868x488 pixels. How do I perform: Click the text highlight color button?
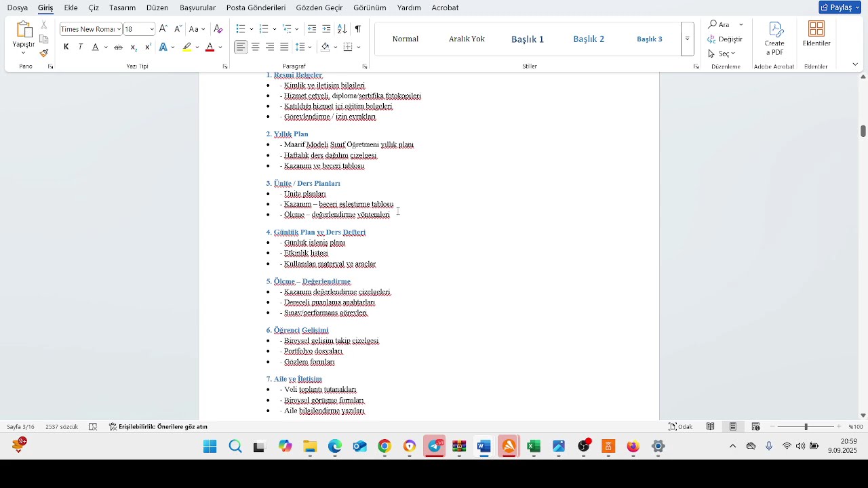tap(186, 47)
